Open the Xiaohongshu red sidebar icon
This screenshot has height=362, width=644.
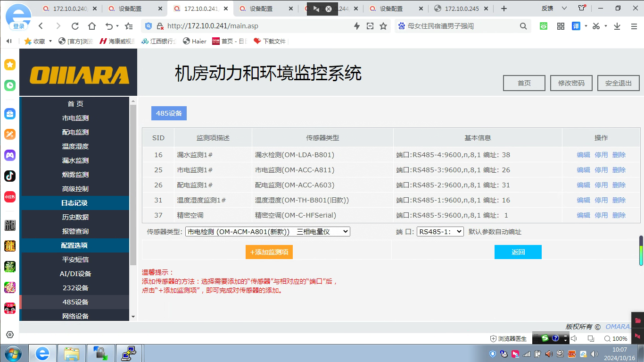click(x=10, y=196)
